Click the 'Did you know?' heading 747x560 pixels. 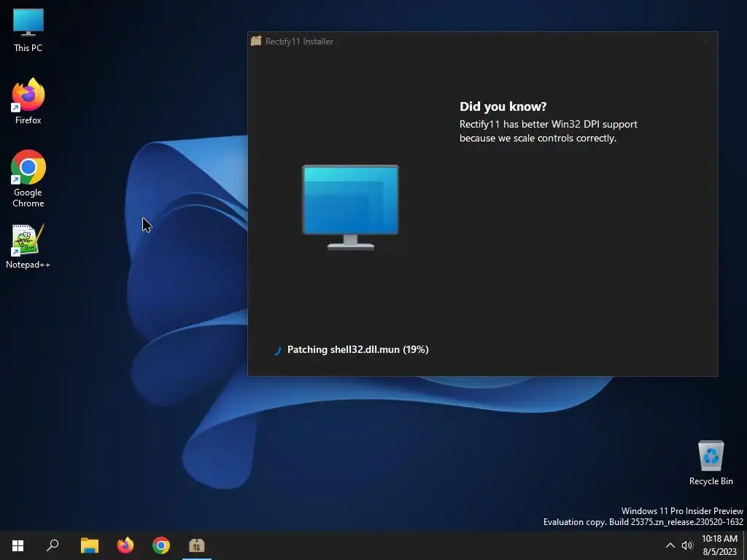point(503,106)
